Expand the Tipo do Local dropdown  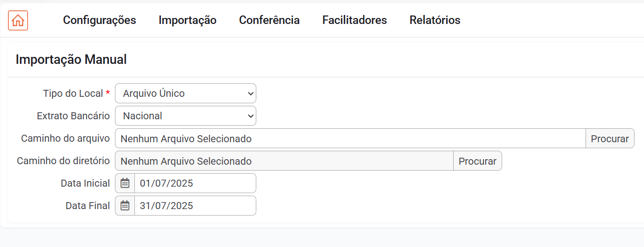[x=185, y=93]
